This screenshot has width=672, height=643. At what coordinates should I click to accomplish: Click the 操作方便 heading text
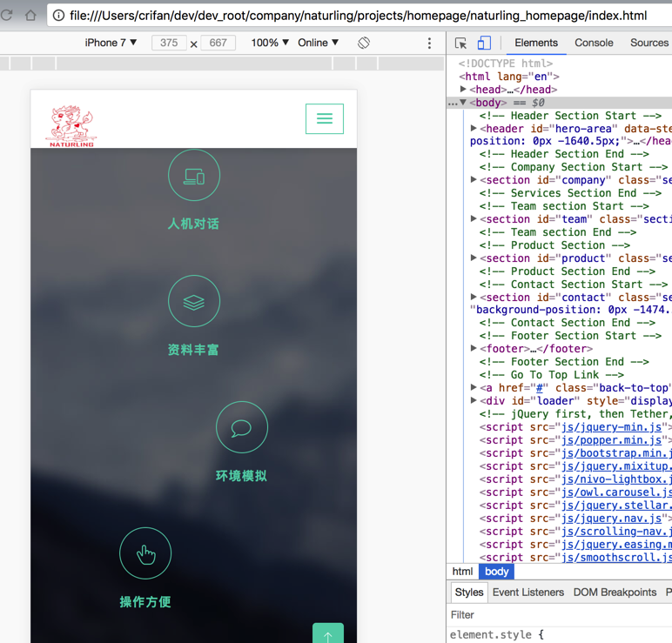coord(145,602)
